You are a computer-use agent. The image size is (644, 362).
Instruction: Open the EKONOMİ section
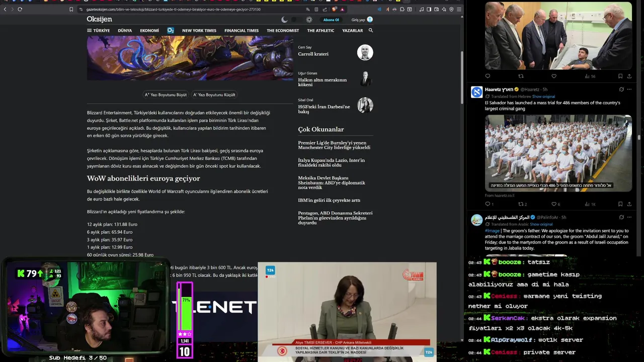pyautogui.click(x=149, y=30)
